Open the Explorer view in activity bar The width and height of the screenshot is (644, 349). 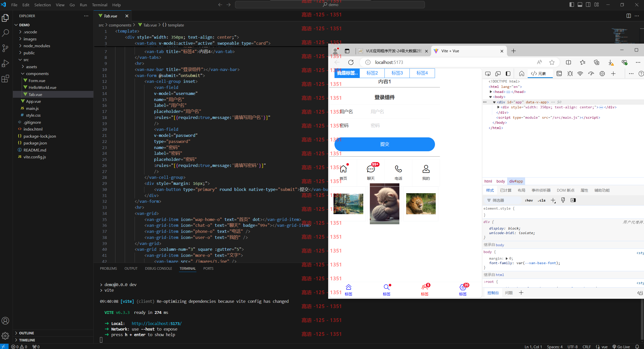(5, 18)
